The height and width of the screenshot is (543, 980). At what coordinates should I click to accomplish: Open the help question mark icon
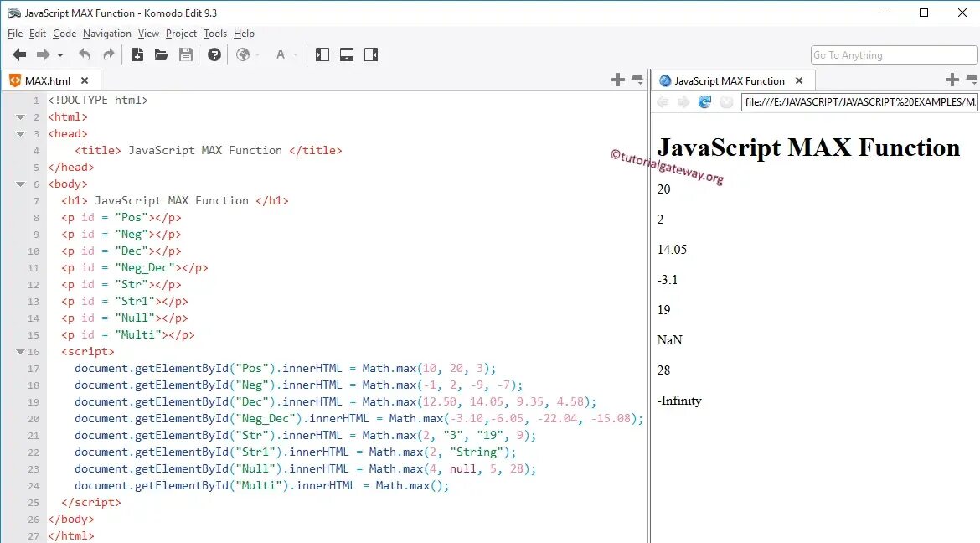point(214,55)
